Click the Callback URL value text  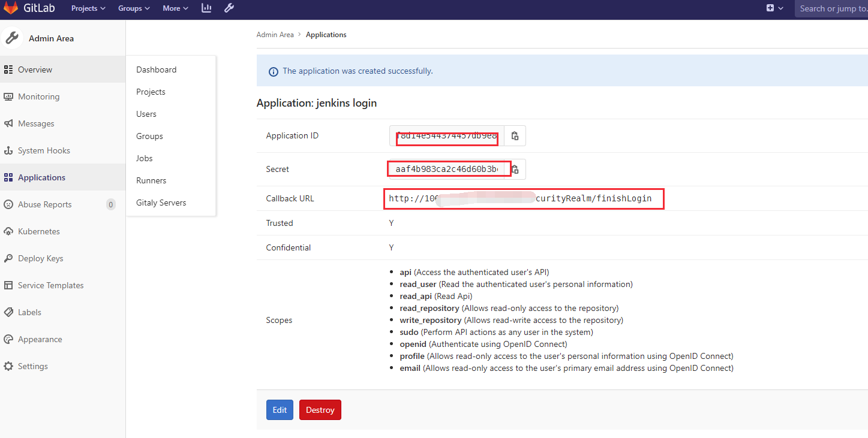click(520, 198)
